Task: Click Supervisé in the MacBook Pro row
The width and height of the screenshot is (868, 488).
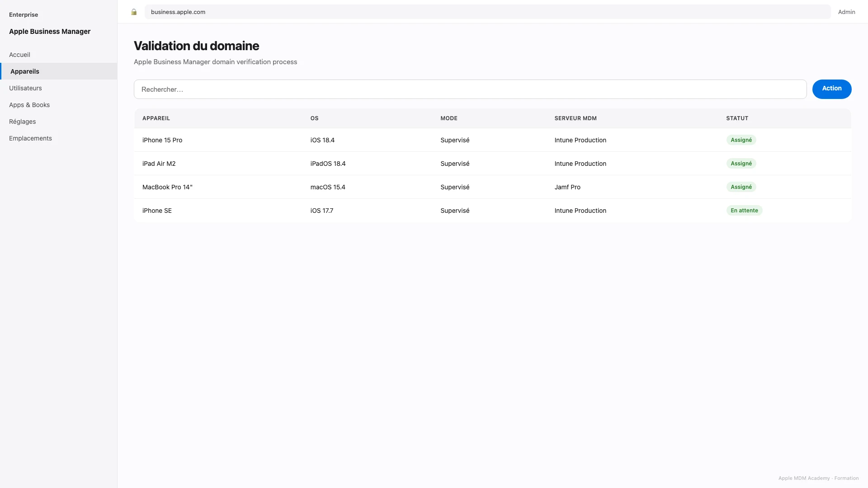Action: click(455, 187)
